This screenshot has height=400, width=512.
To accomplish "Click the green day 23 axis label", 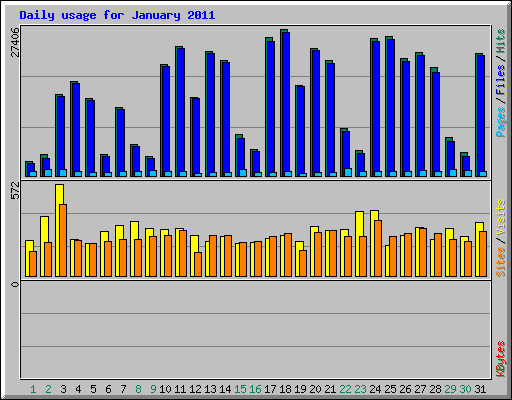I will click(x=360, y=389).
